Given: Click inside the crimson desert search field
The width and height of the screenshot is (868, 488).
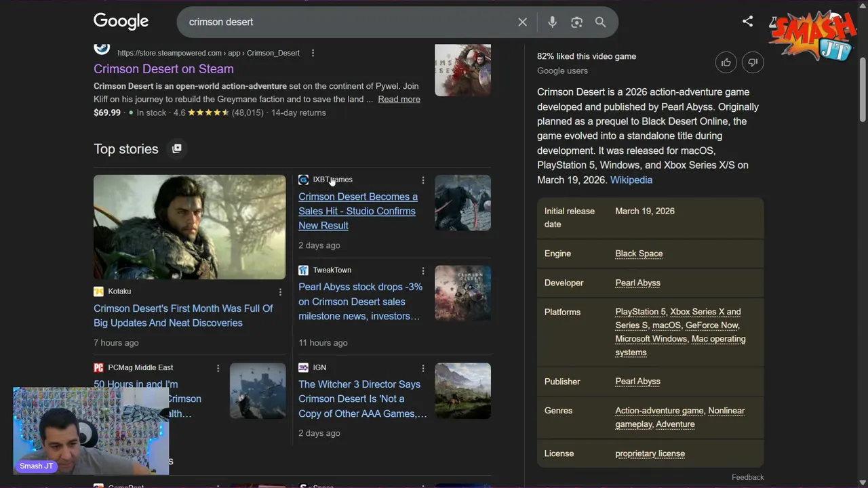Looking at the screenshot, I should pos(346,22).
